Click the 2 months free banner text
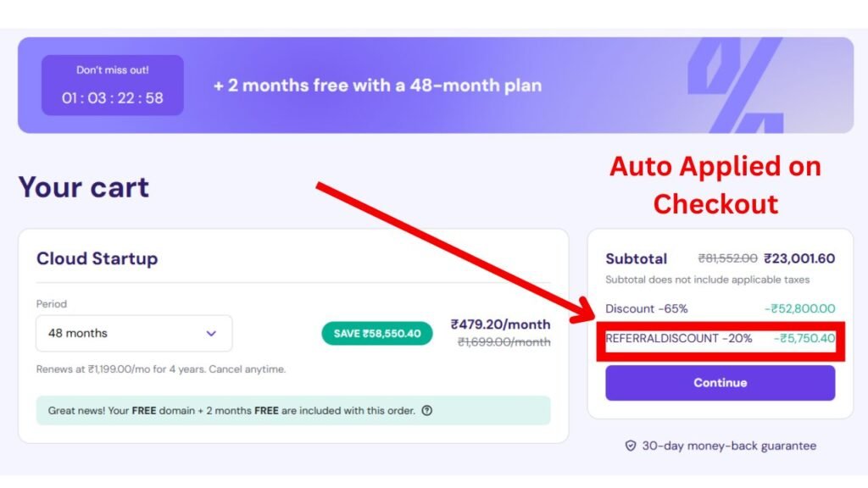 click(377, 86)
